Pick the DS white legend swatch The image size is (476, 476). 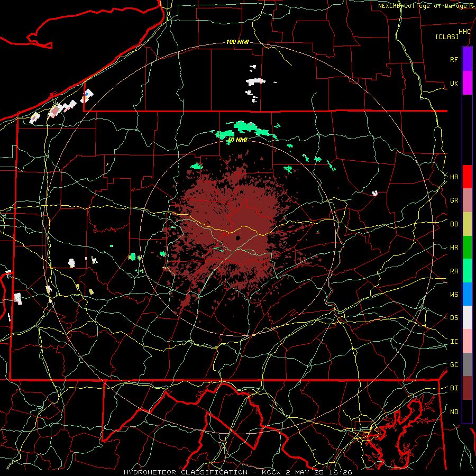467,317
